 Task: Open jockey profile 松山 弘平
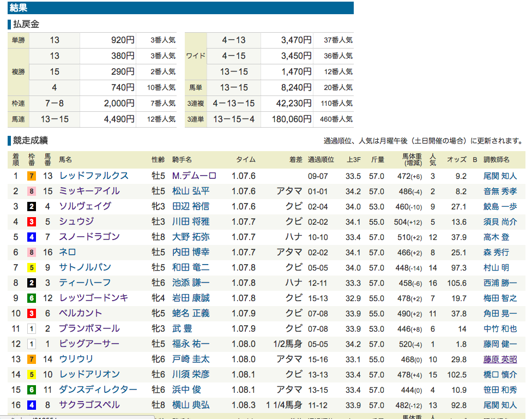pos(191,191)
